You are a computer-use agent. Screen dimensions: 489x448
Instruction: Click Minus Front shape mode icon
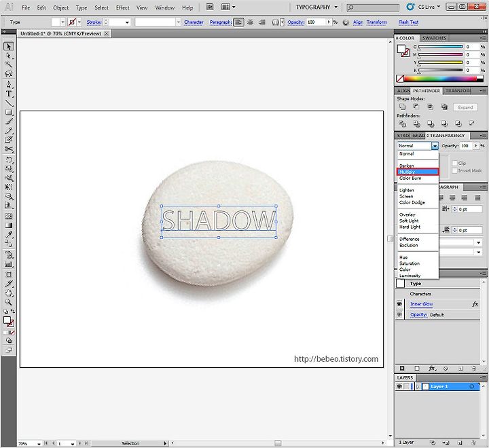416,107
